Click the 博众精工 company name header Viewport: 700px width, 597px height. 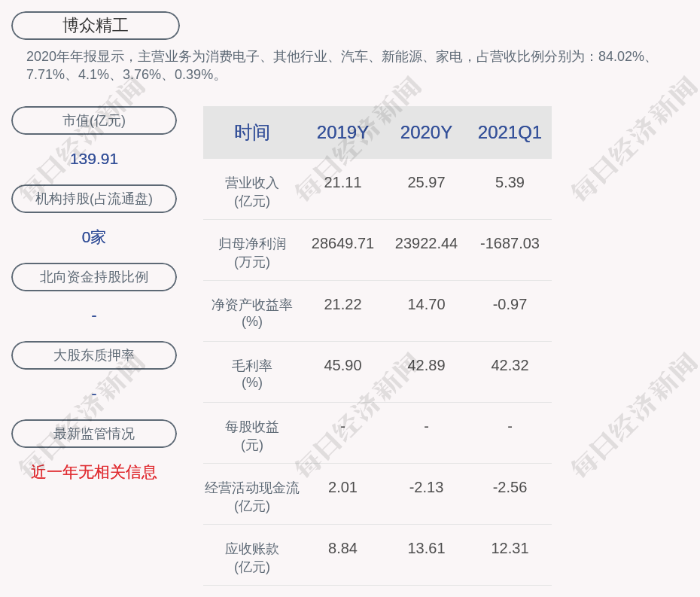[x=94, y=26]
